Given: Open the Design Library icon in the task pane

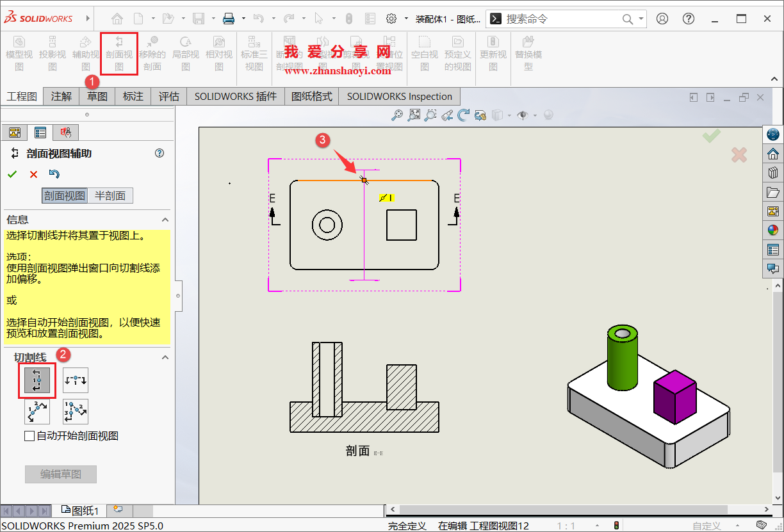Looking at the screenshot, I should 773,173.
